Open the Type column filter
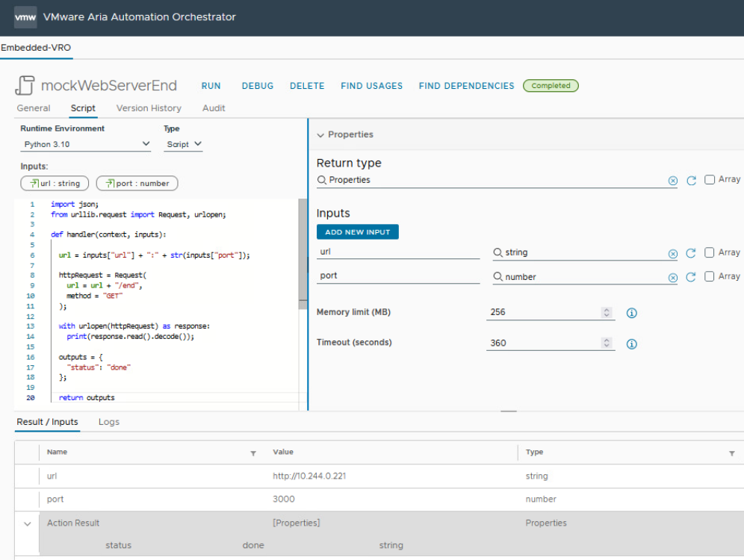 point(731,453)
